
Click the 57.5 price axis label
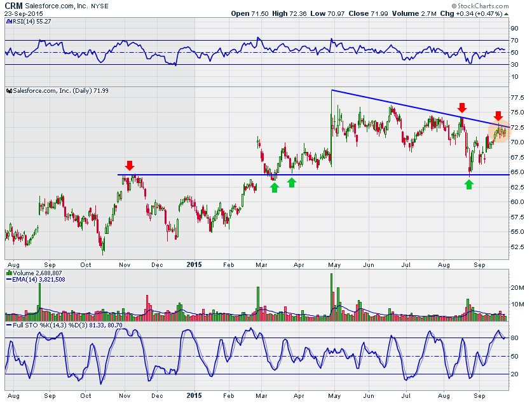tap(517, 217)
